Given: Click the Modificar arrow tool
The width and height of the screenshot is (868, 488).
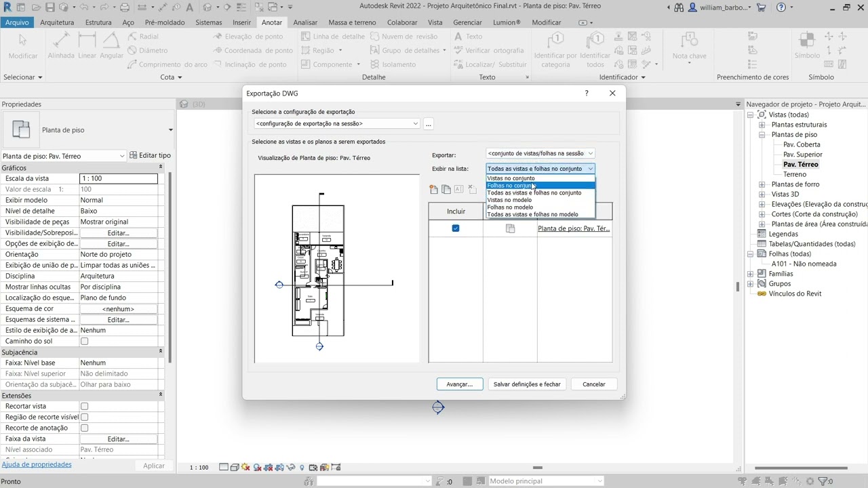Looking at the screenshot, I should (x=23, y=45).
